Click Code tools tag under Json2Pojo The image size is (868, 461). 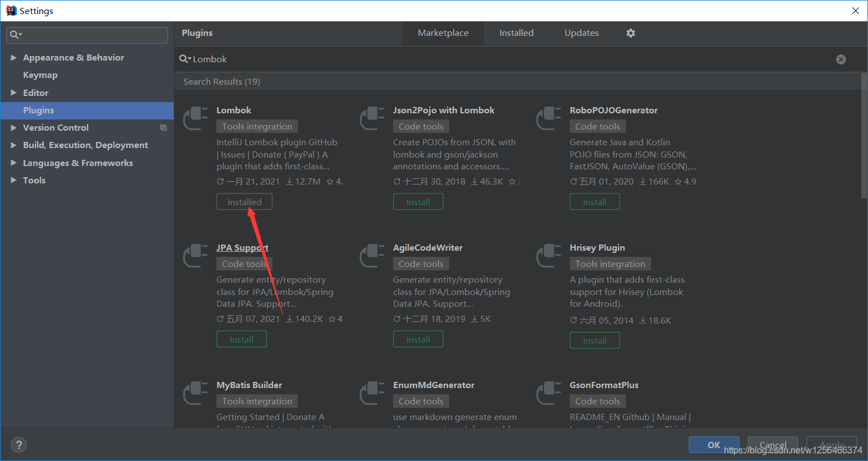tap(421, 127)
